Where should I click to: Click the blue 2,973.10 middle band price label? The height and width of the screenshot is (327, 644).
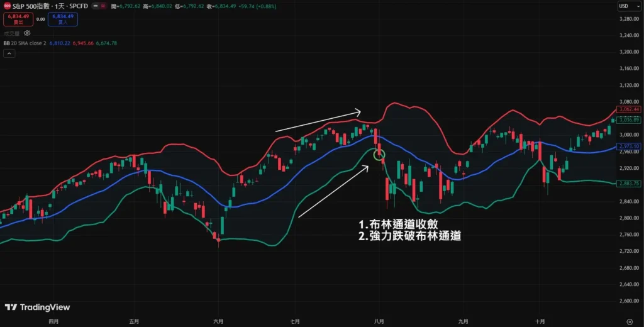click(629, 147)
